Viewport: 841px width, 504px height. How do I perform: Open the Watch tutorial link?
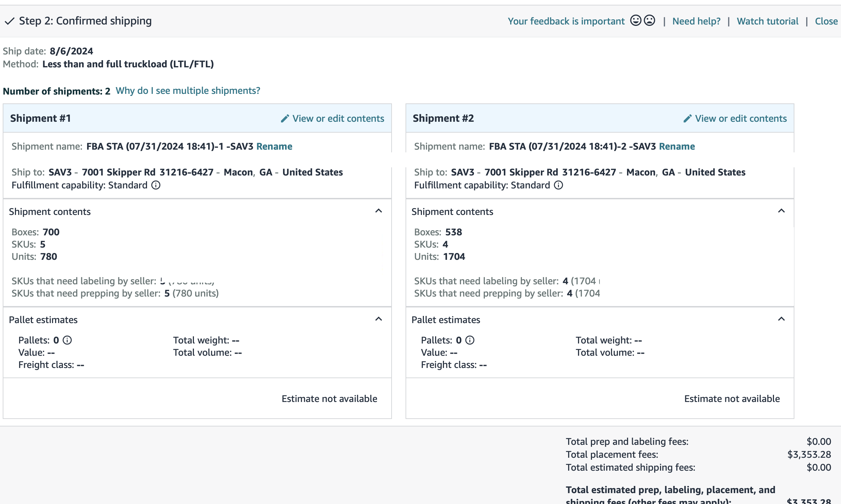pos(768,21)
